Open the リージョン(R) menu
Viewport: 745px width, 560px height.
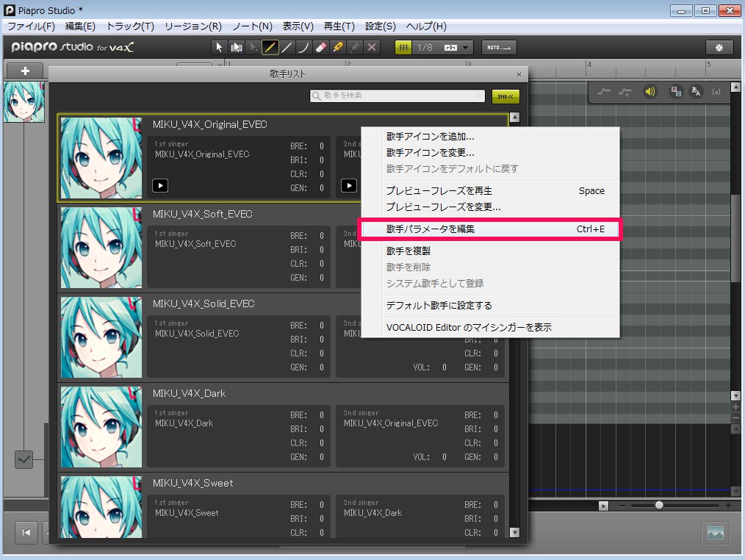coord(193,26)
